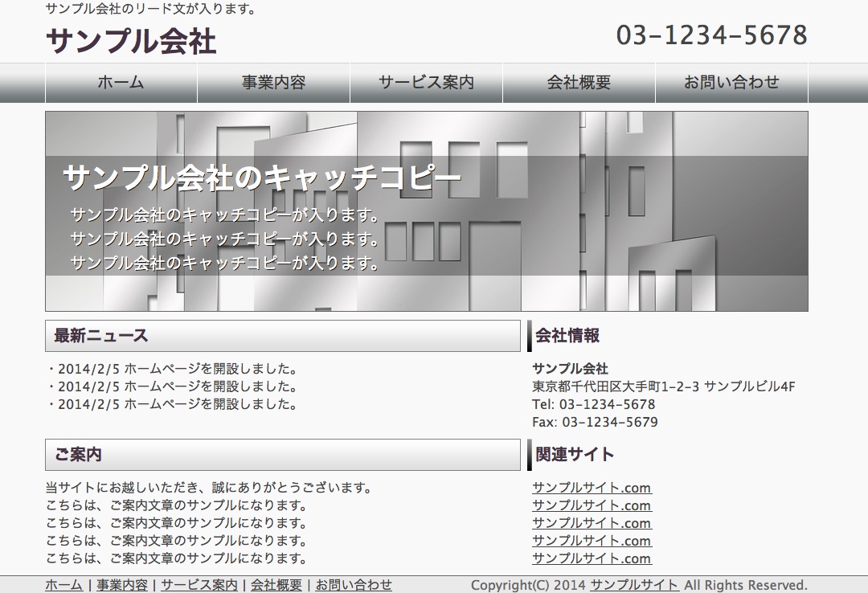Open 事業内容 from the main navigation bar
The height and width of the screenshot is (593, 868).
tap(273, 83)
